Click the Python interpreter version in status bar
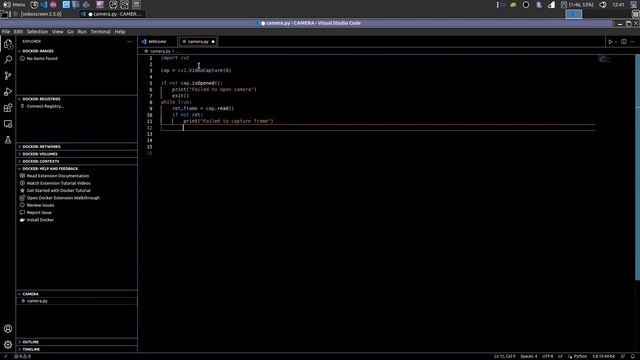This screenshot has width=640, height=360. coord(604,356)
